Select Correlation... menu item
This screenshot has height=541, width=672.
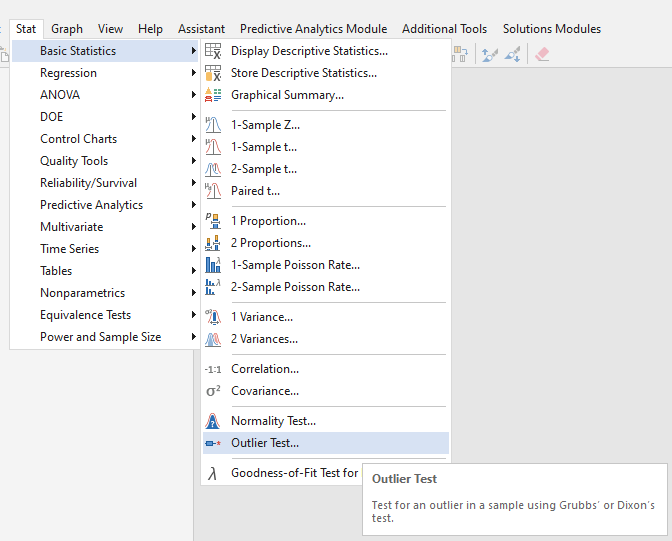[x=326, y=369]
